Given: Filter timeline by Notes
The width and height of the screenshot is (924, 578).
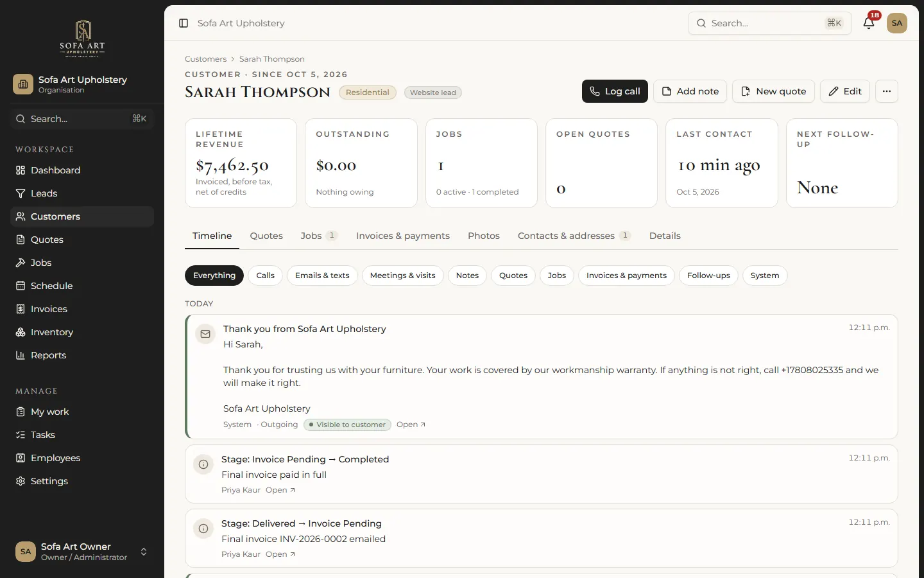Looking at the screenshot, I should (467, 276).
